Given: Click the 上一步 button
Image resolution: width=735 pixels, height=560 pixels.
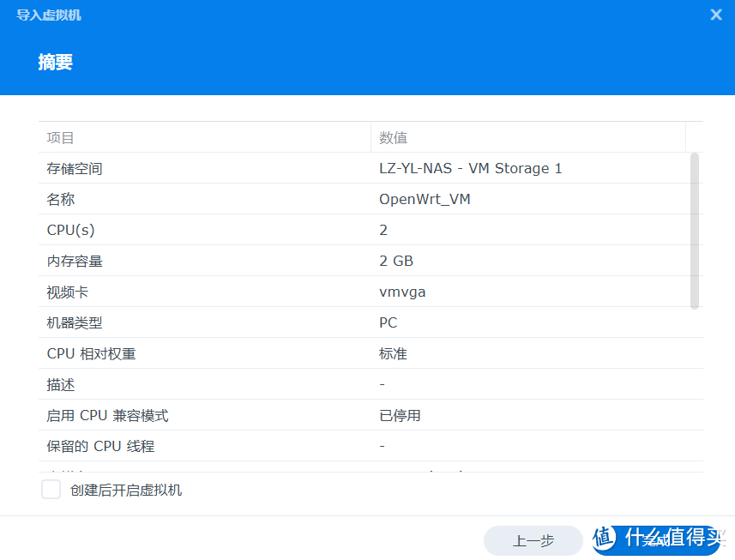Looking at the screenshot, I should click(533, 540).
